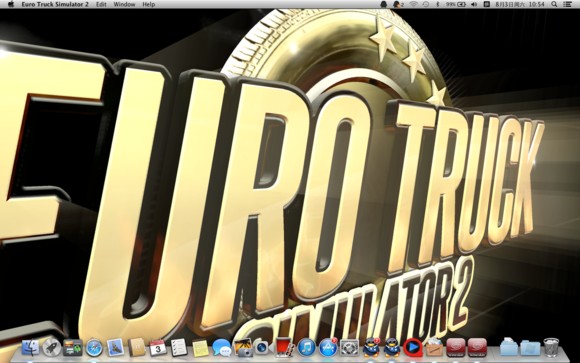The height and width of the screenshot is (363, 580).
Task: Open iTunes music note icon in dock
Action: tap(306, 348)
